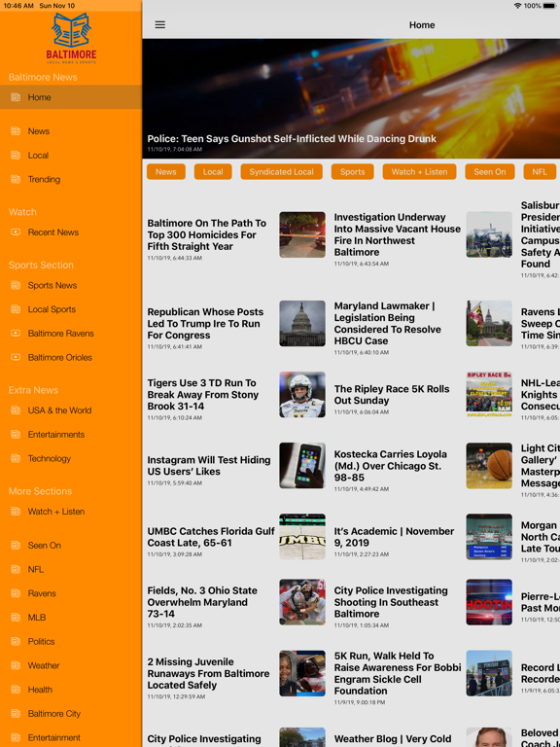The width and height of the screenshot is (560, 747).
Task: Tap the video icon beside Baltimore Orioles
Action: pyautogui.click(x=16, y=357)
